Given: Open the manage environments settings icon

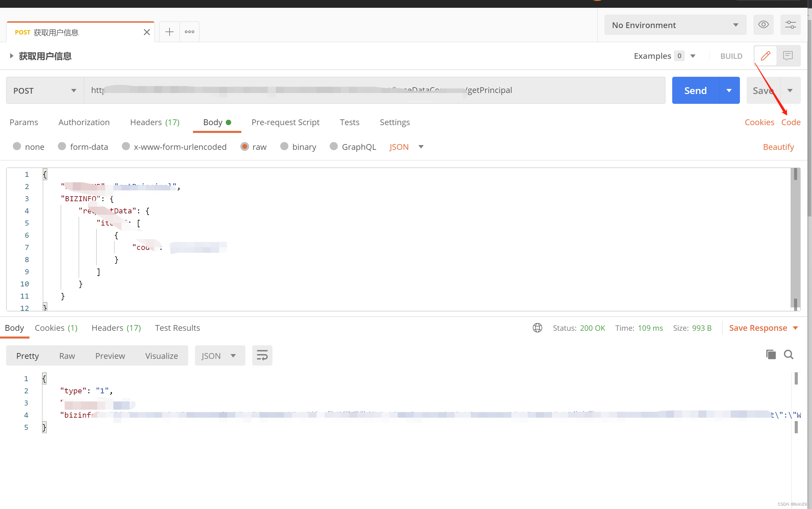Looking at the screenshot, I should coord(790,25).
